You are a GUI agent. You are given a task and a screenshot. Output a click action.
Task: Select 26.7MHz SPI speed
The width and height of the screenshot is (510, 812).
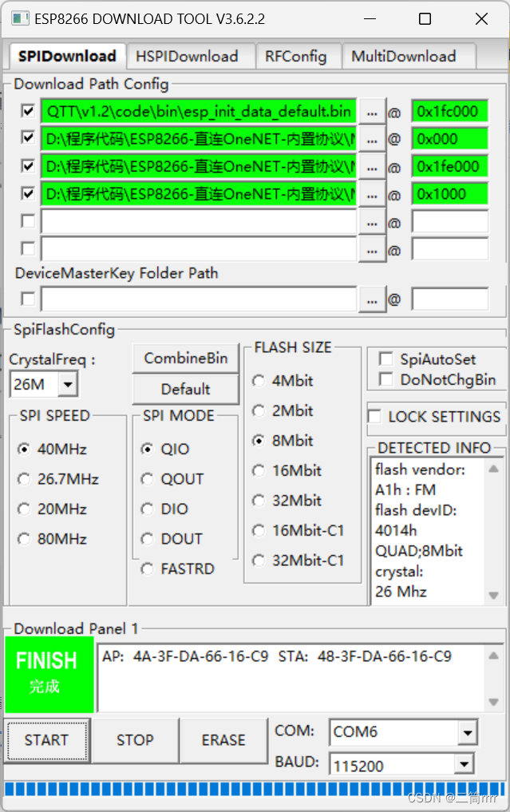point(24,479)
